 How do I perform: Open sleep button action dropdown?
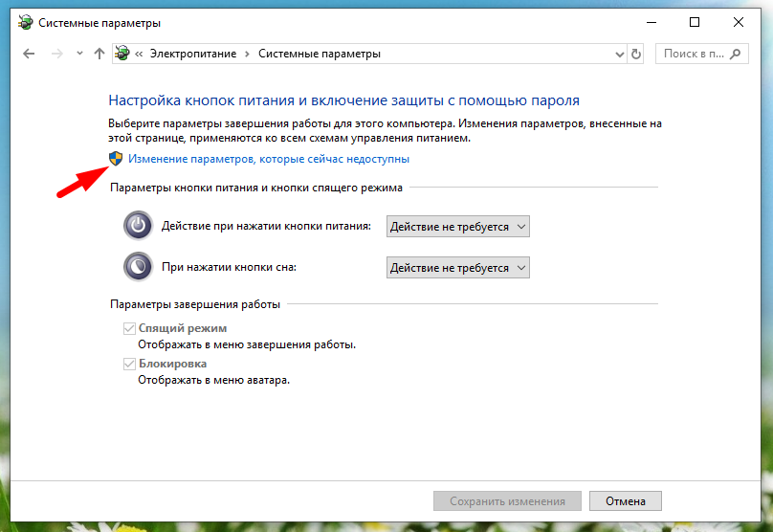coord(458,268)
